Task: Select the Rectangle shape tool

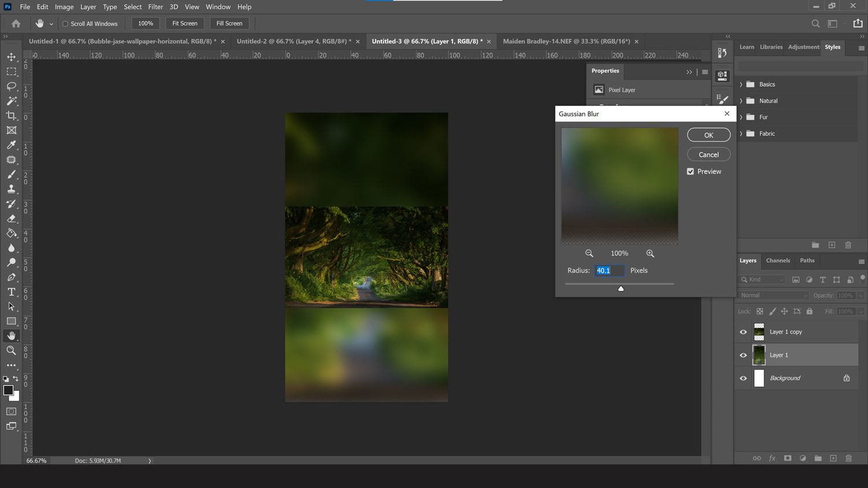Action: click(11, 321)
